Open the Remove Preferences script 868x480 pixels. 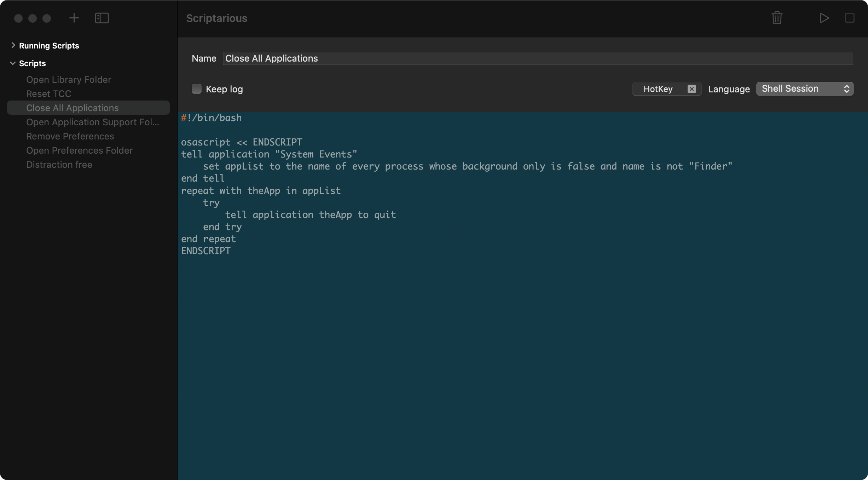[70, 136]
